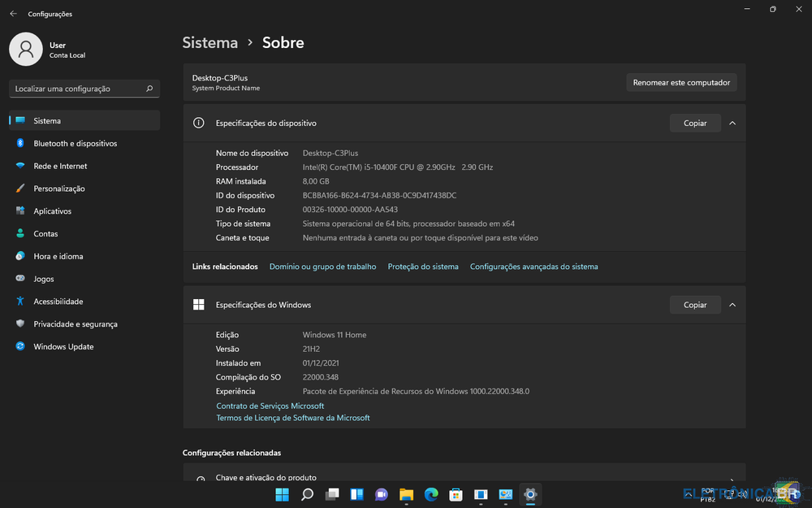Open Contrato de Serviços Microsoft link
This screenshot has width=812, height=508.
click(x=270, y=406)
